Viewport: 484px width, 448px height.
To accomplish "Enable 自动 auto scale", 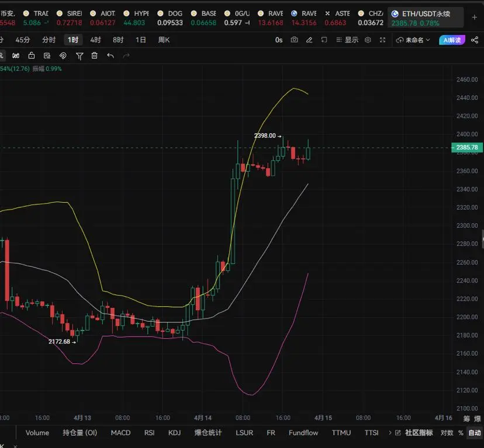I will (475, 433).
